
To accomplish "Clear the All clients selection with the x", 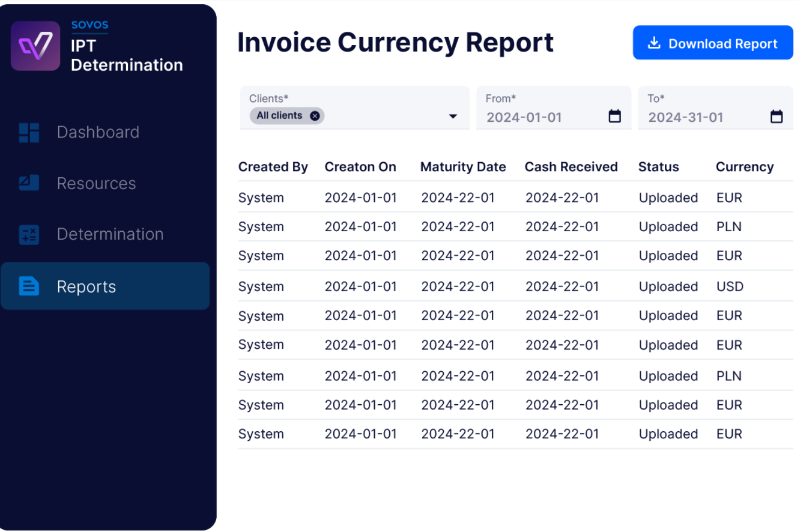I will point(314,115).
